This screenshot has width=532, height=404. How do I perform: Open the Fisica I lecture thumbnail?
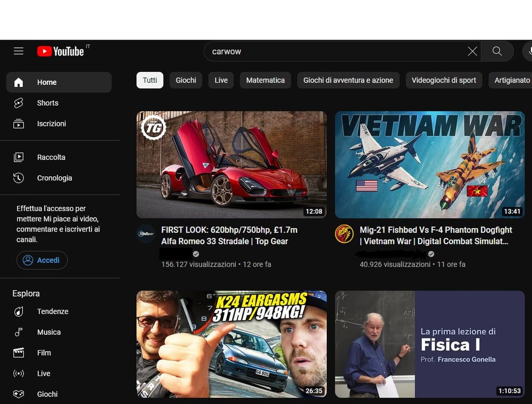pos(430,344)
